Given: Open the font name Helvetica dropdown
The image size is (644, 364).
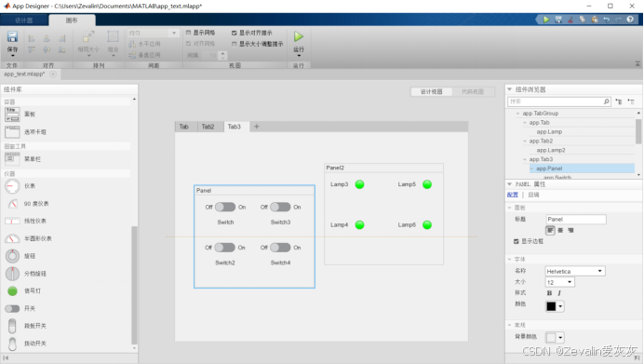Looking at the screenshot, I should [600, 271].
